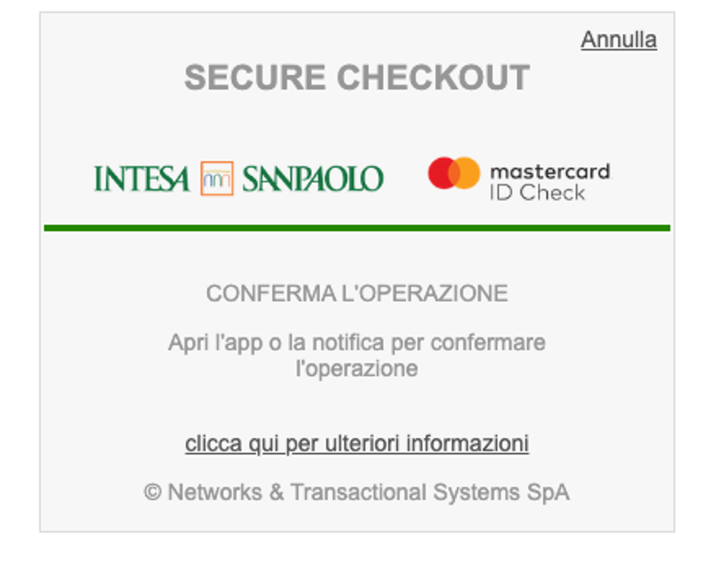Click the red circle of Mastercard logo
This screenshot has height=588, width=716.
click(x=443, y=173)
